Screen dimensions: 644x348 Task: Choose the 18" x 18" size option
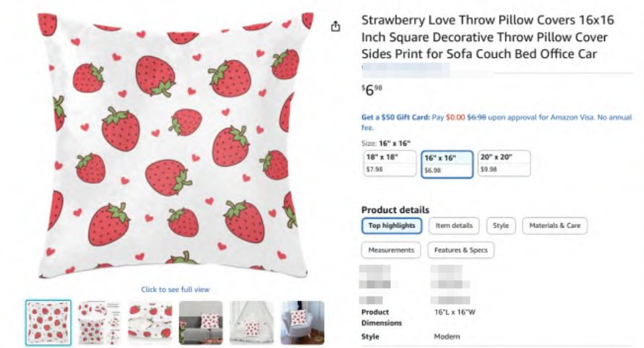coord(388,162)
